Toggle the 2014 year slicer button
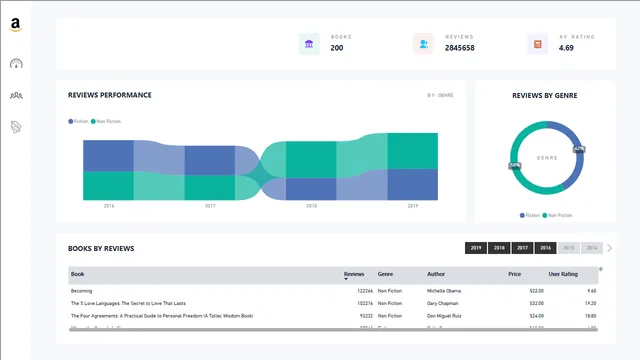The width and height of the screenshot is (640, 360). [592, 248]
